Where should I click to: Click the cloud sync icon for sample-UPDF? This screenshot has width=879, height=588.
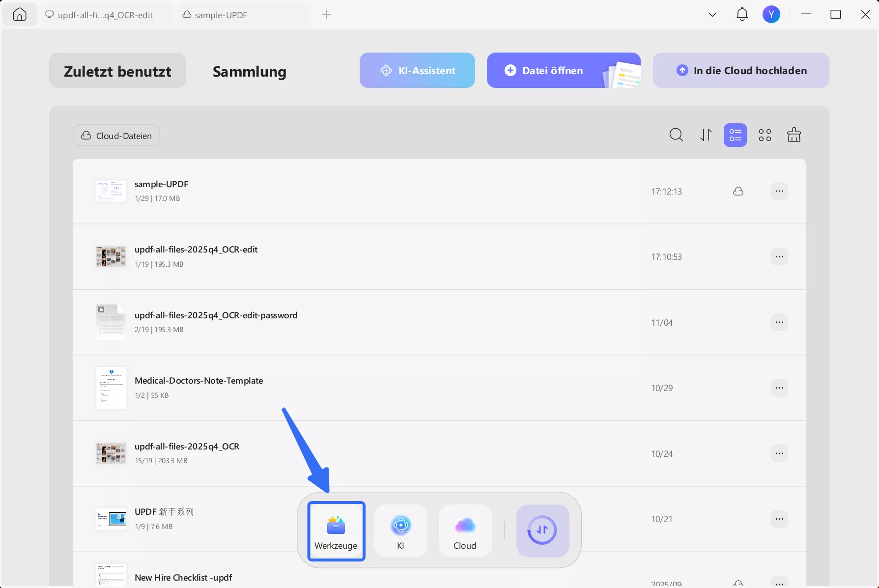738,191
